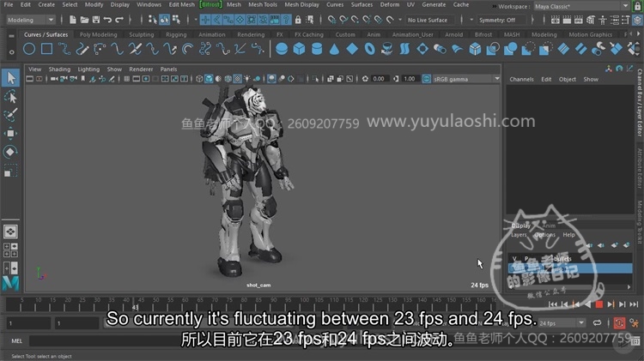Create a NURBS cone from shelf

[x=334, y=49]
